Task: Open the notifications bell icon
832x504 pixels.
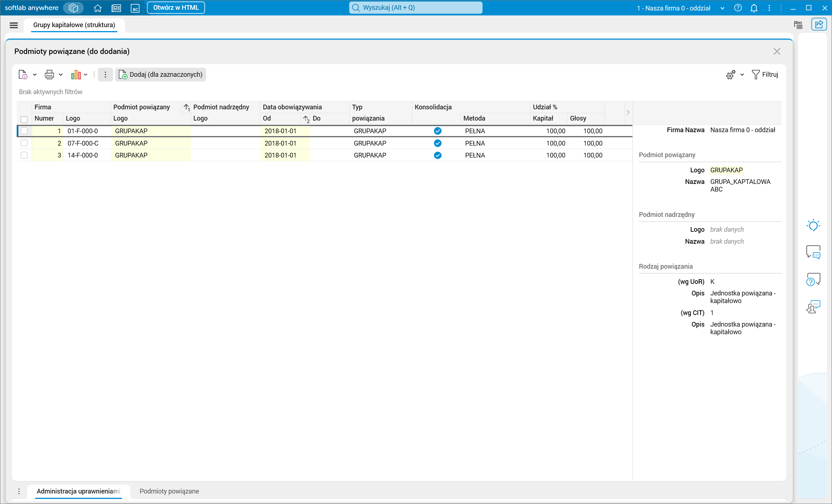Action: 754,8
